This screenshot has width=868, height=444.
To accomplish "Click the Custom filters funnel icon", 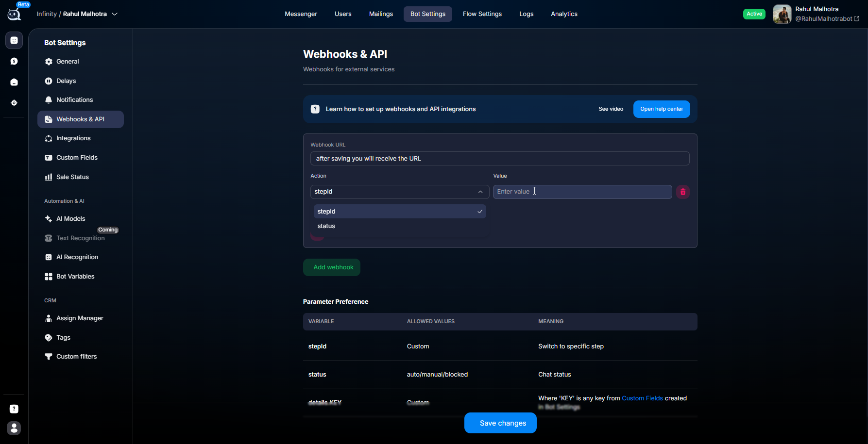I will point(49,357).
